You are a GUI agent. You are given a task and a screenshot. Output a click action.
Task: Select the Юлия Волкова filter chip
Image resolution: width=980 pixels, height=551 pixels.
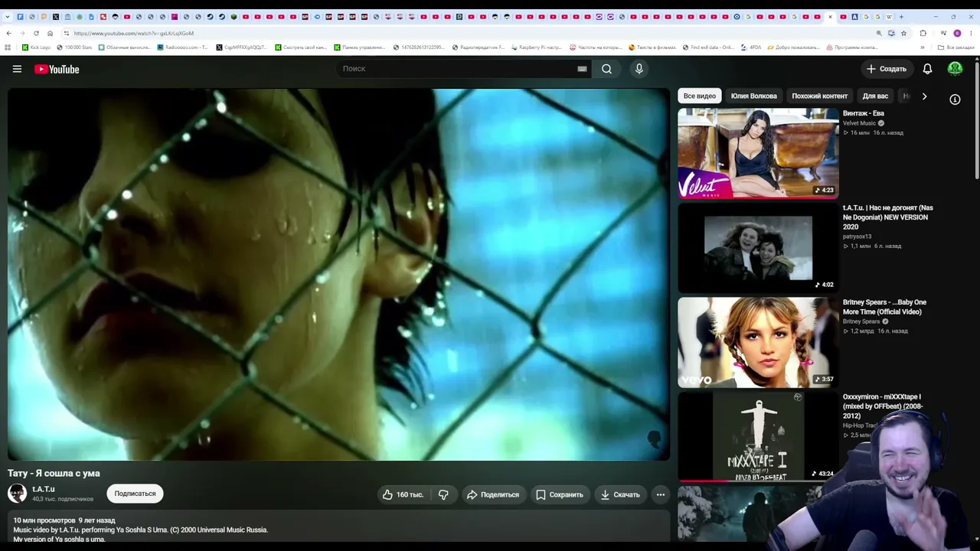point(753,96)
